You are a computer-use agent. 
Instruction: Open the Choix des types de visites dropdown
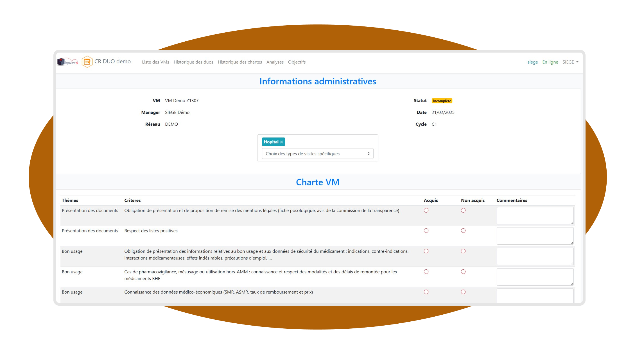[317, 154]
